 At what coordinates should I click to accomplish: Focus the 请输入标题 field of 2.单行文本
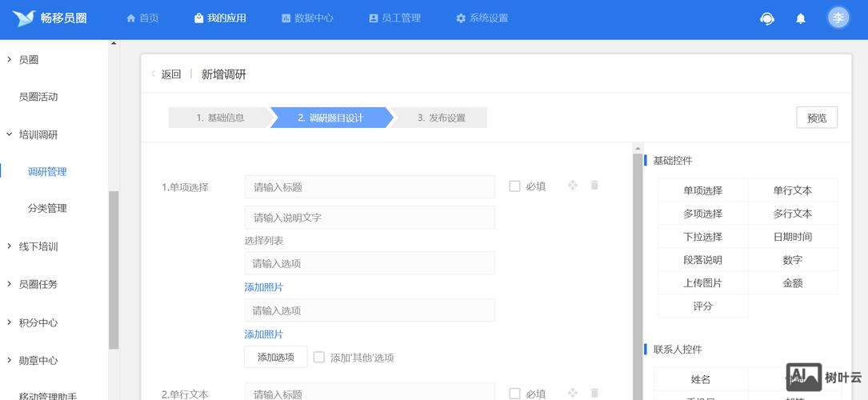(x=370, y=392)
